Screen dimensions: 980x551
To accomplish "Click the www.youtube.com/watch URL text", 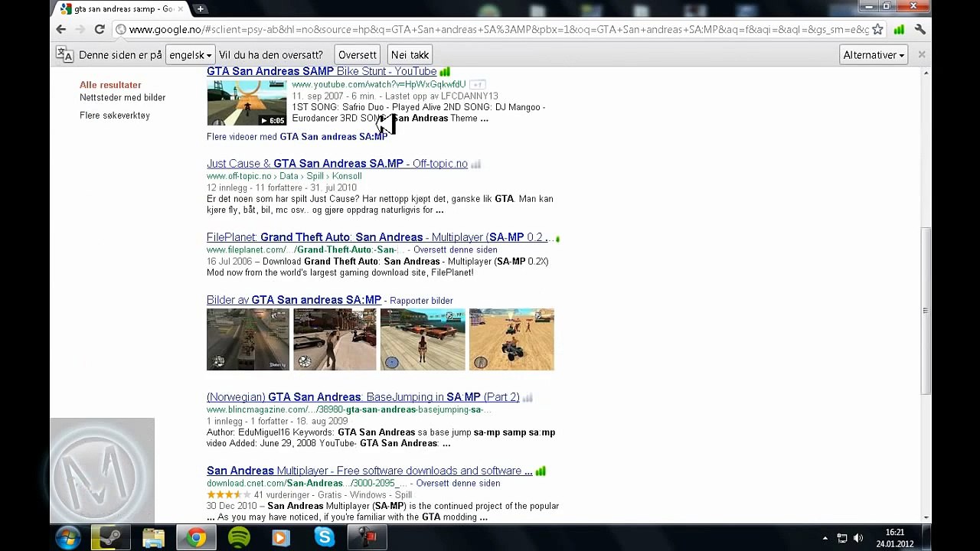I will (378, 84).
